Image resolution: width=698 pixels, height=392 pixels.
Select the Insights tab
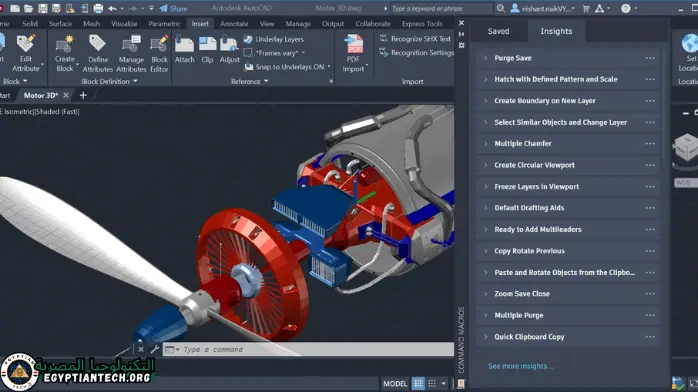pos(556,31)
